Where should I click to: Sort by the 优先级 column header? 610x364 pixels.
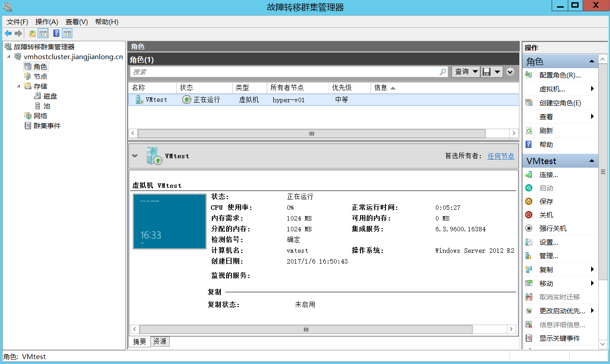[x=350, y=88]
